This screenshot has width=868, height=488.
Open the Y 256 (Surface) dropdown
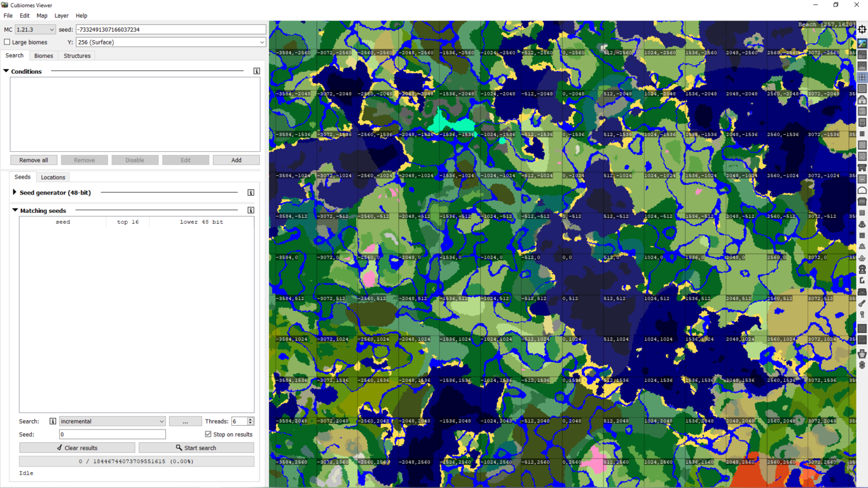pos(170,42)
